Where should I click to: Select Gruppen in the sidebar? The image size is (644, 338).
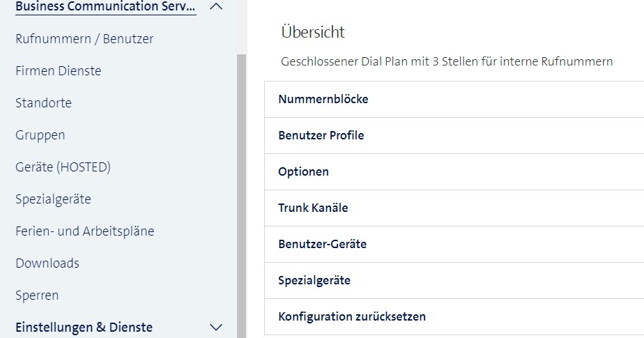[40, 135]
